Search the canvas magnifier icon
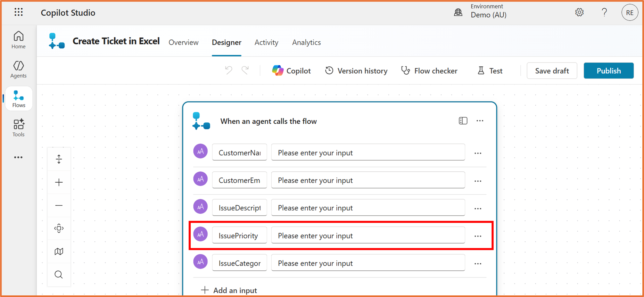This screenshot has width=644, height=297. (59, 275)
